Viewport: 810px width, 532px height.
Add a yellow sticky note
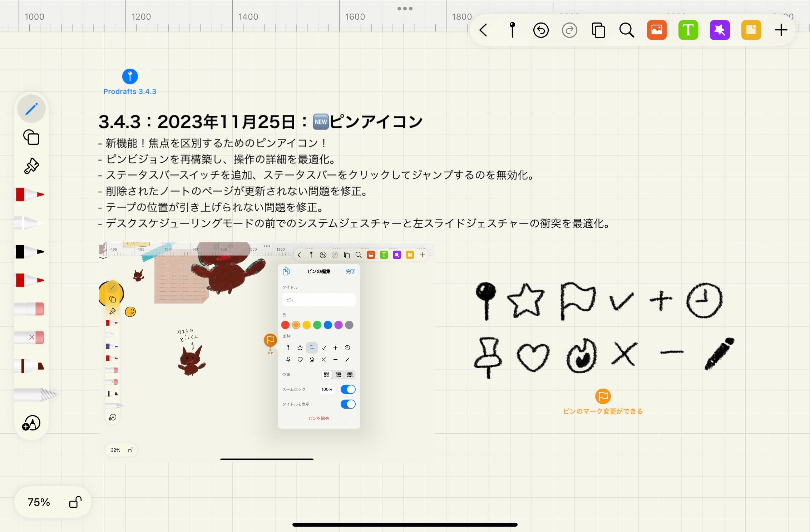751,30
